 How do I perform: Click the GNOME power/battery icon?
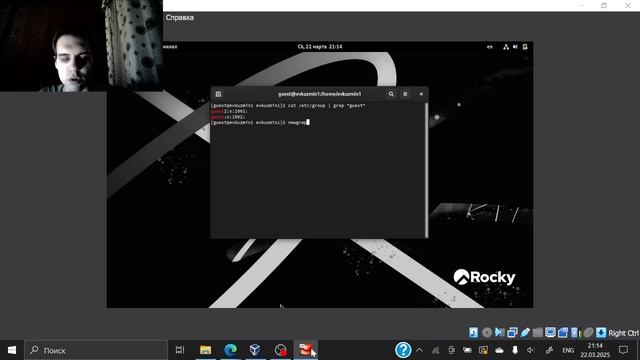point(525,47)
